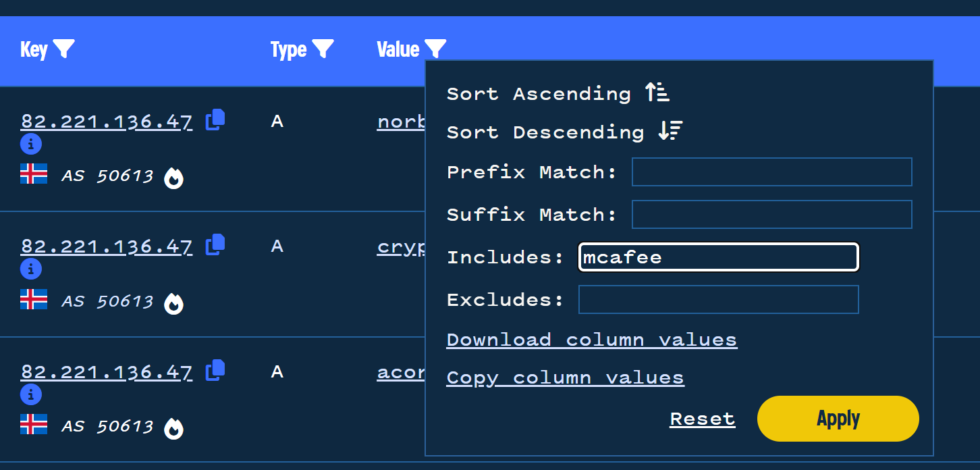The height and width of the screenshot is (470, 980).
Task: Click Iceland flag in the cryp row
Action: (34, 299)
